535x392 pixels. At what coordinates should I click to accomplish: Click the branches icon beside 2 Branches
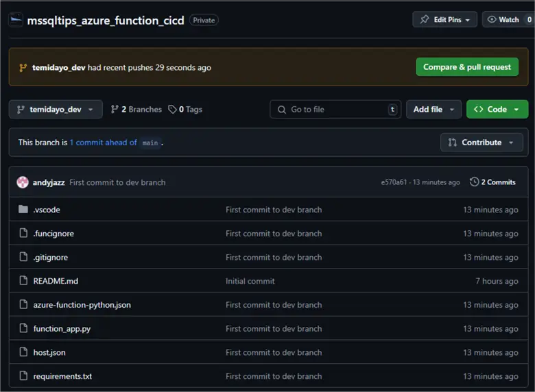[x=115, y=110]
